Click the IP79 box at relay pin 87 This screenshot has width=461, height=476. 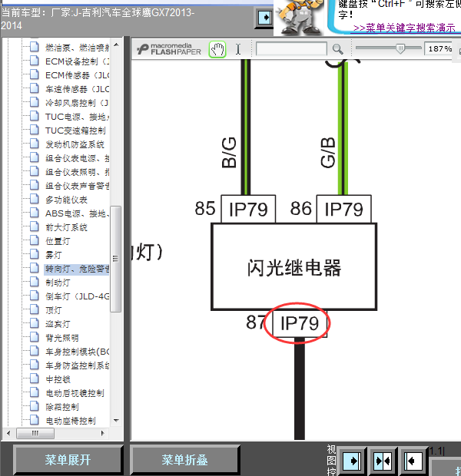pyautogui.click(x=300, y=323)
